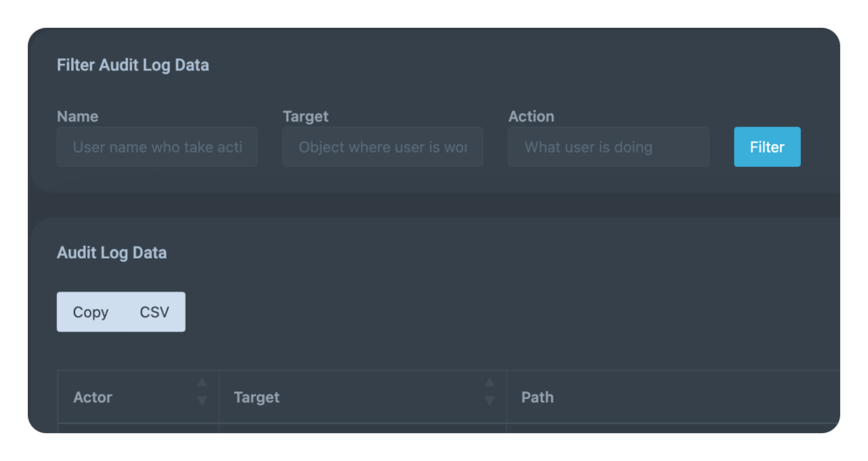This screenshot has height=461, width=868.
Task: Focus the Name filter input field
Action: [x=157, y=147]
